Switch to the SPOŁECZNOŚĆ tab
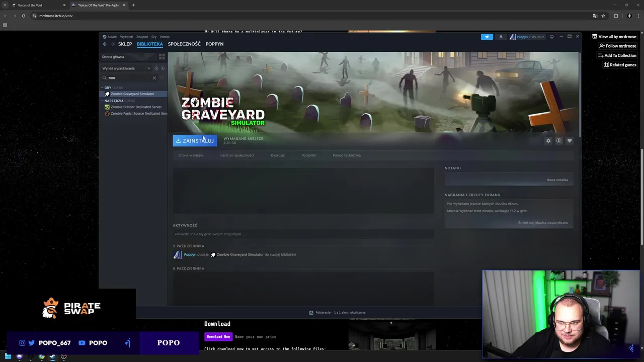 [x=184, y=44]
